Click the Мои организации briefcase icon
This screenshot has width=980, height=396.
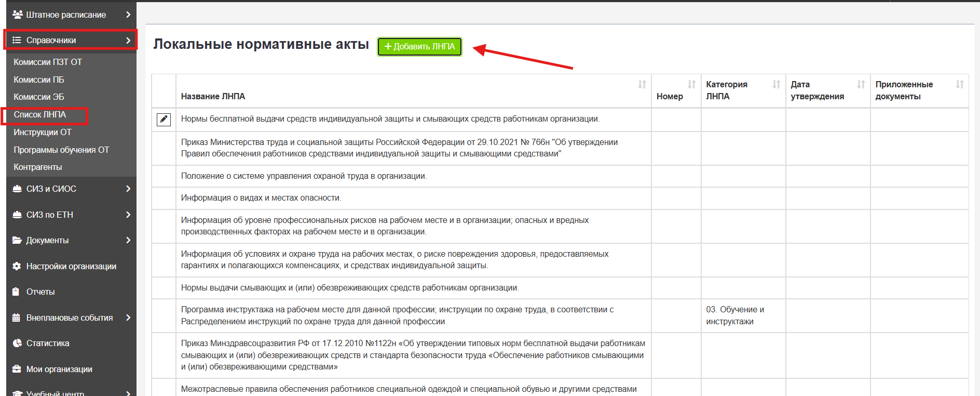click(x=17, y=369)
